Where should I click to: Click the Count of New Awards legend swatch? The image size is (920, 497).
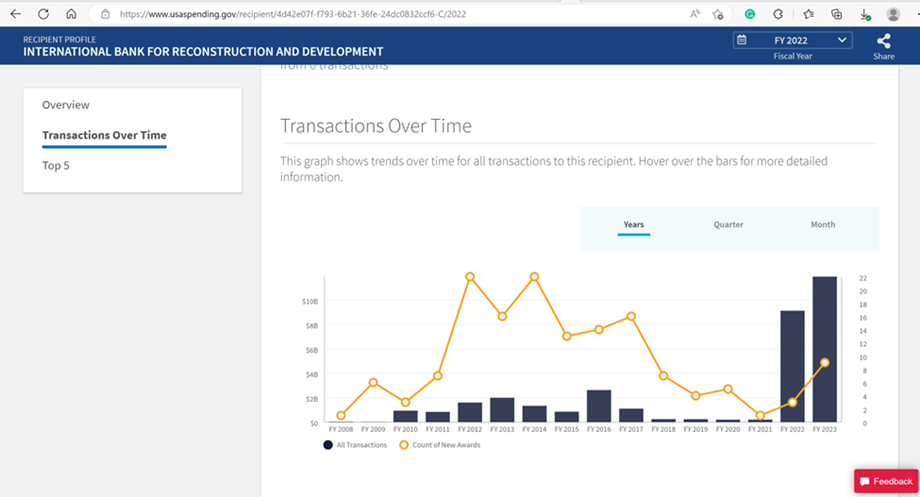tap(404, 445)
